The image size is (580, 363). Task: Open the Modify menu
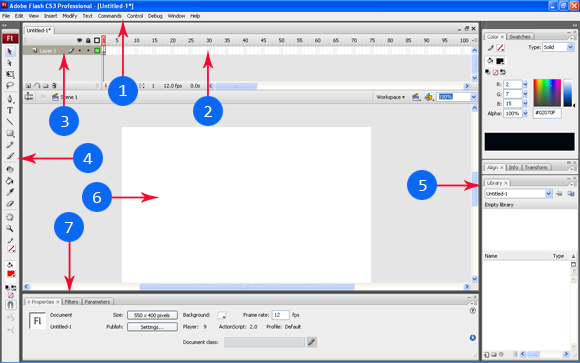pyautogui.click(x=70, y=16)
